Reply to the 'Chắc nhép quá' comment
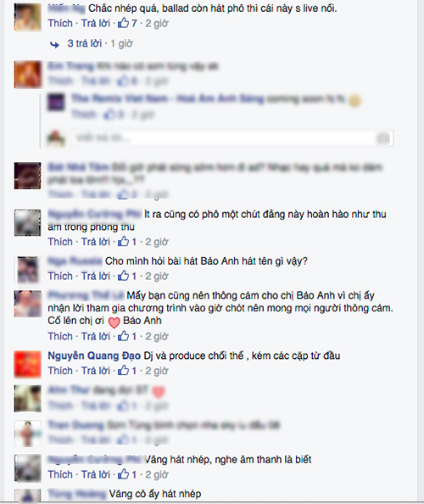The height and width of the screenshot is (504, 424). (x=95, y=23)
